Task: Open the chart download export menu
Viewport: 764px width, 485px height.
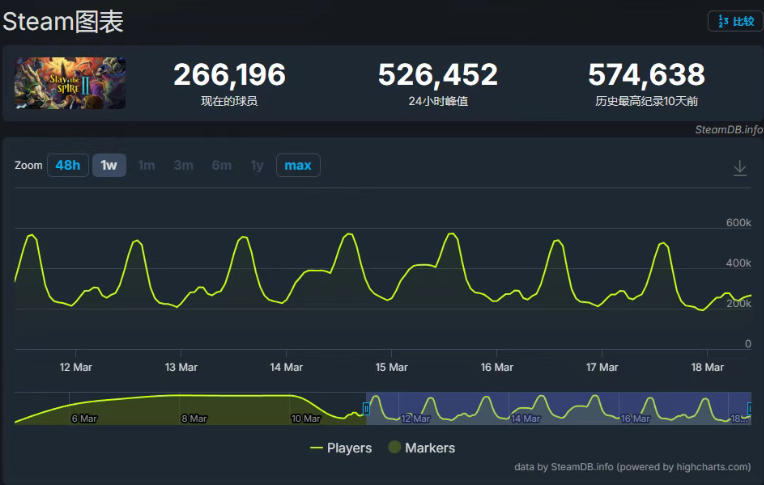Action: 740,168
